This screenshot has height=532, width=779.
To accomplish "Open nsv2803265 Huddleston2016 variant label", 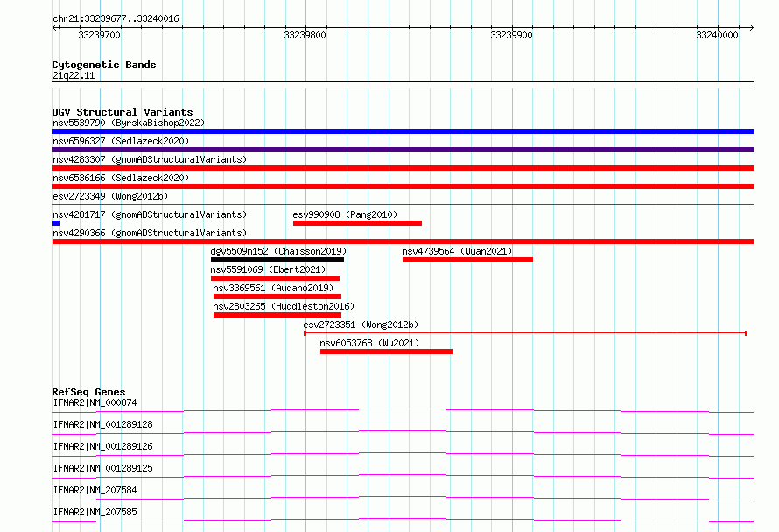I will pyautogui.click(x=284, y=306).
